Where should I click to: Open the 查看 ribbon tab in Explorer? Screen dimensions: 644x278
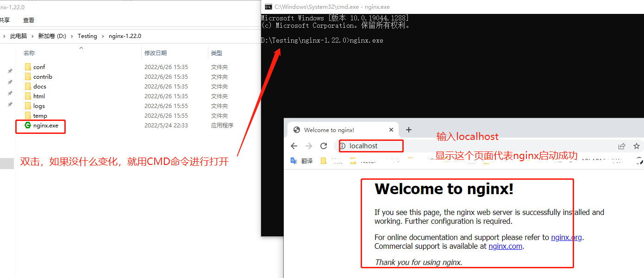pos(29,20)
